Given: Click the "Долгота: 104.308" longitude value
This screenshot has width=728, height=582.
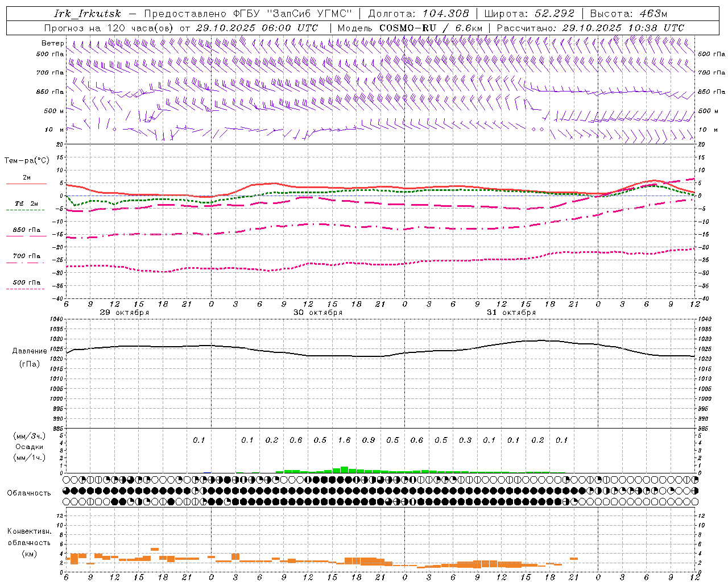Looking at the screenshot, I should click(419, 14).
